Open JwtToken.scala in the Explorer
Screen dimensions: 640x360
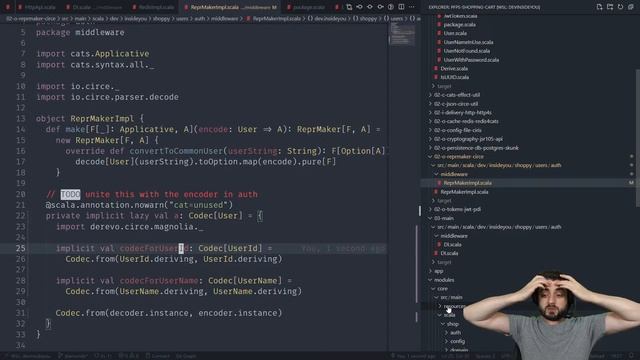click(458, 16)
